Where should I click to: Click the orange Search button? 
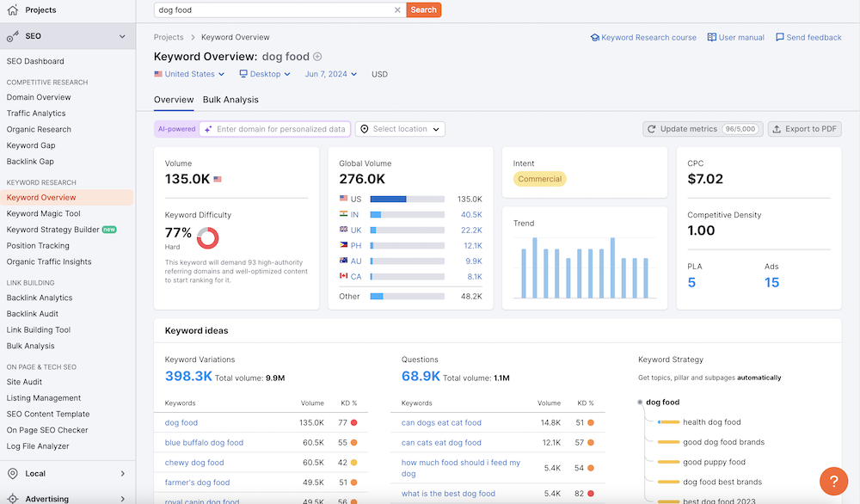[423, 10]
